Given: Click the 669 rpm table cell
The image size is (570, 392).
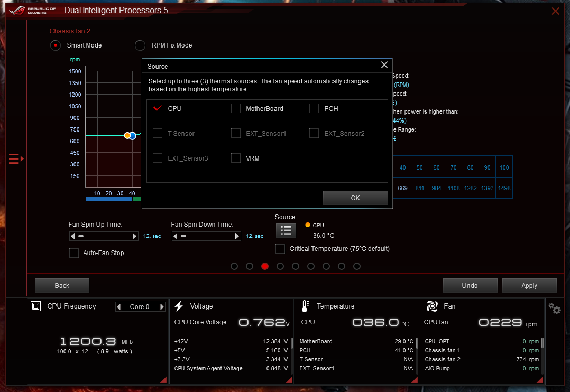Looking at the screenshot, I should coord(402,188).
